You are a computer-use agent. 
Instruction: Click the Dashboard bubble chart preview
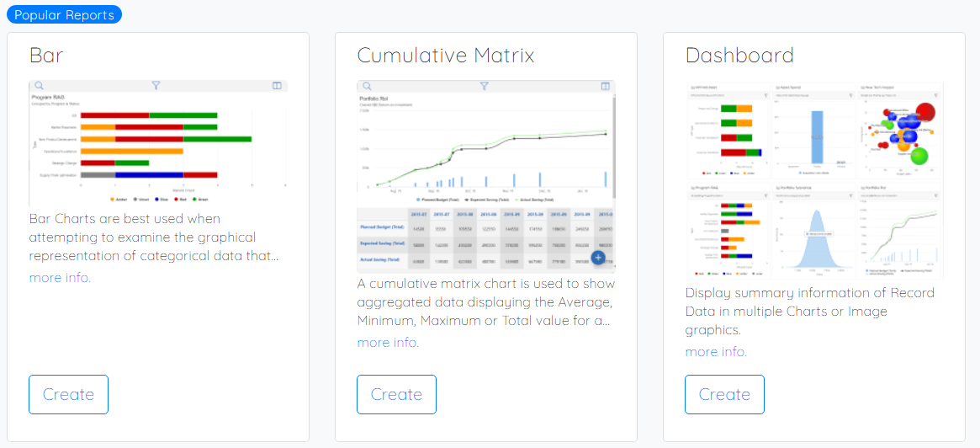[x=899, y=131]
